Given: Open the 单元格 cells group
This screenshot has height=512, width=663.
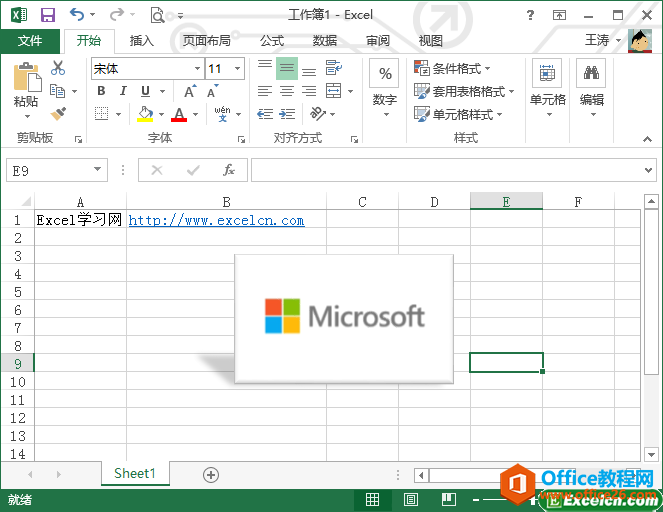Looking at the screenshot, I should click(548, 89).
